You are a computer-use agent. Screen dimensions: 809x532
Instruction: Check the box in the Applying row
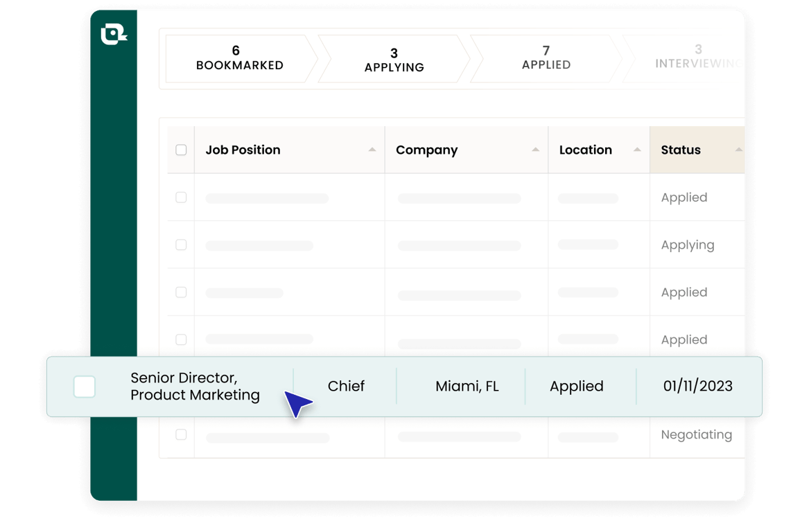(181, 245)
